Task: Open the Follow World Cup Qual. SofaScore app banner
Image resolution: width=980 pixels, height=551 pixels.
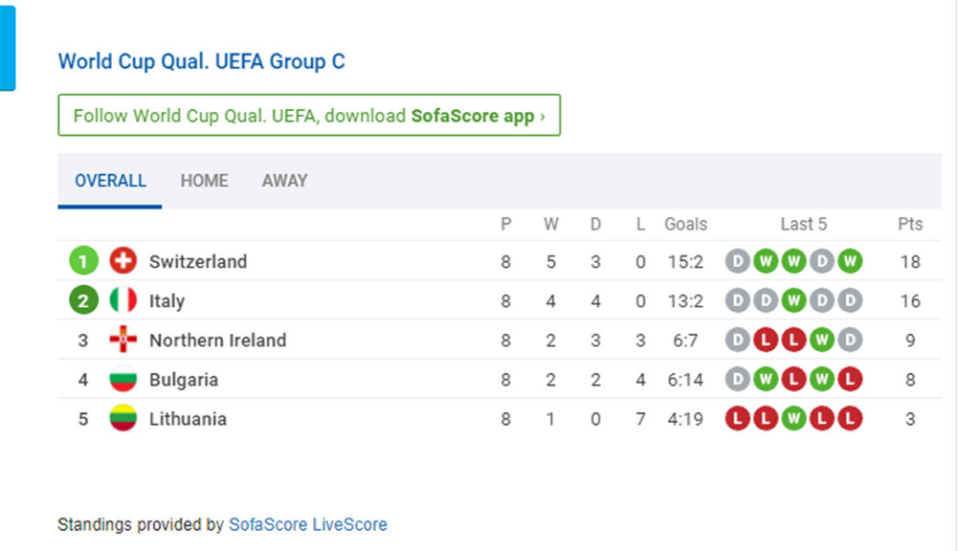Action: point(309,115)
